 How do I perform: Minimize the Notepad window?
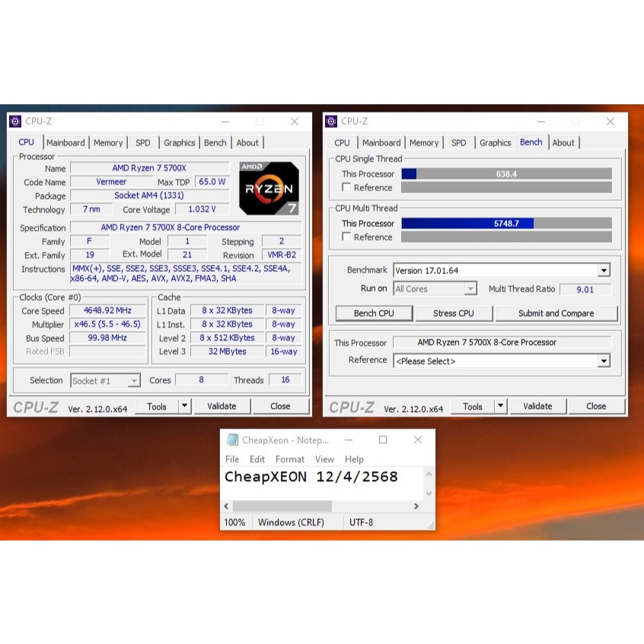point(348,440)
